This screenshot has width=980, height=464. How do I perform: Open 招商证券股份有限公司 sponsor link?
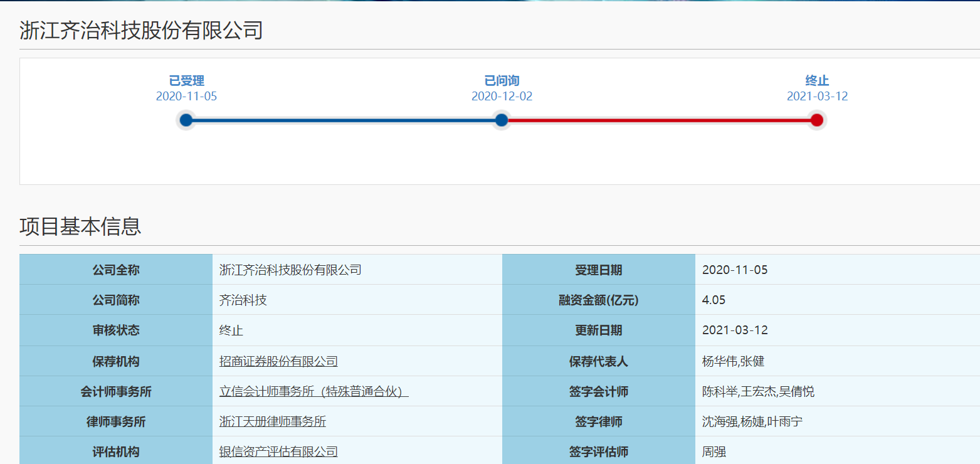[x=278, y=361]
